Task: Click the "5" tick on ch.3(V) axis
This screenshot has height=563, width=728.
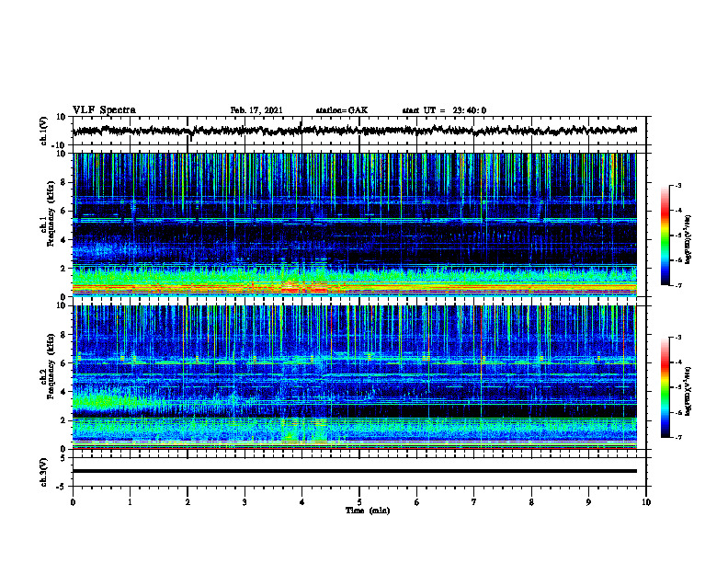Action: [63, 457]
